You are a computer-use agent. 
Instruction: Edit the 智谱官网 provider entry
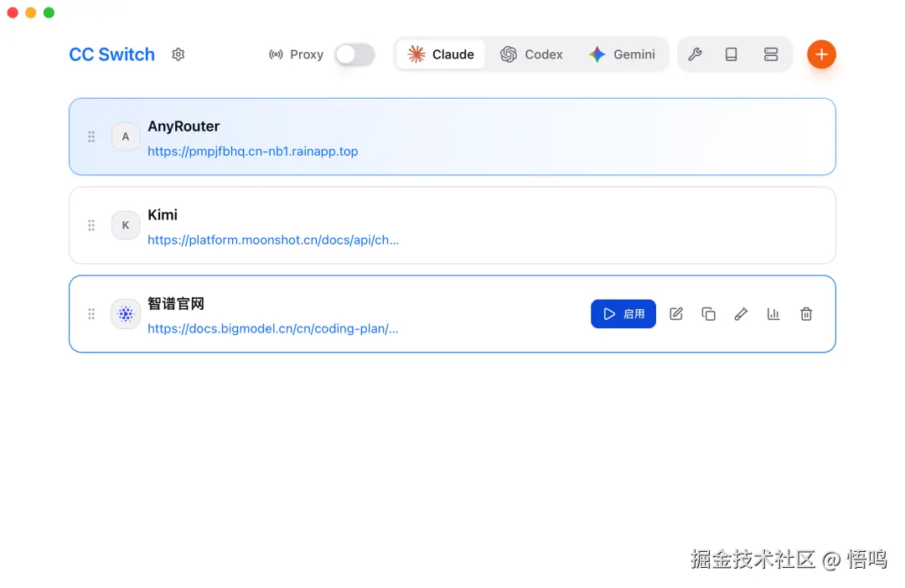676,313
